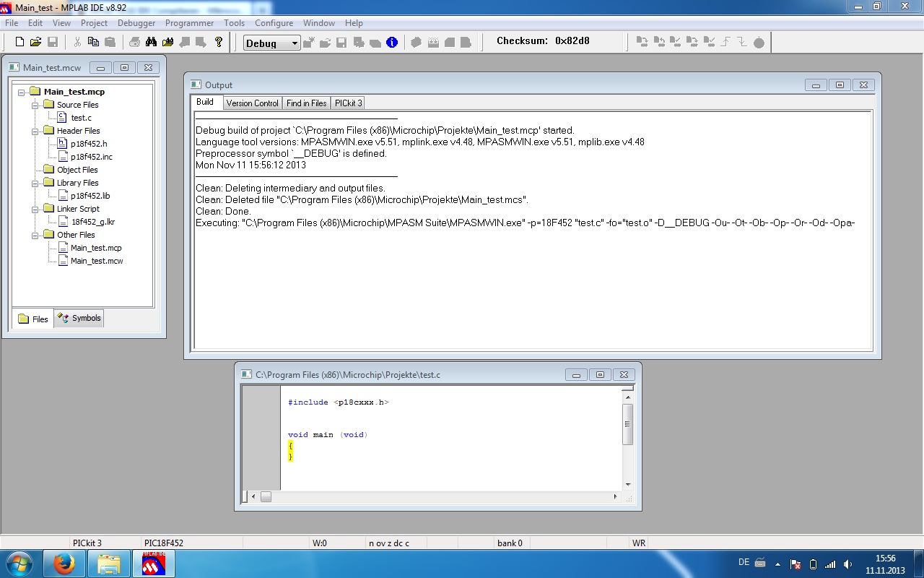924x578 pixels.
Task: Collapse the Header Files folder
Action: [35, 131]
